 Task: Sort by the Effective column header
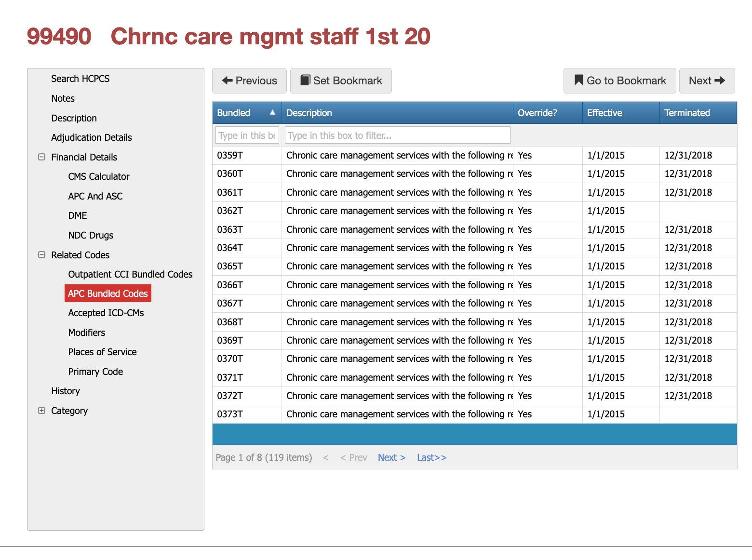tap(621, 113)
